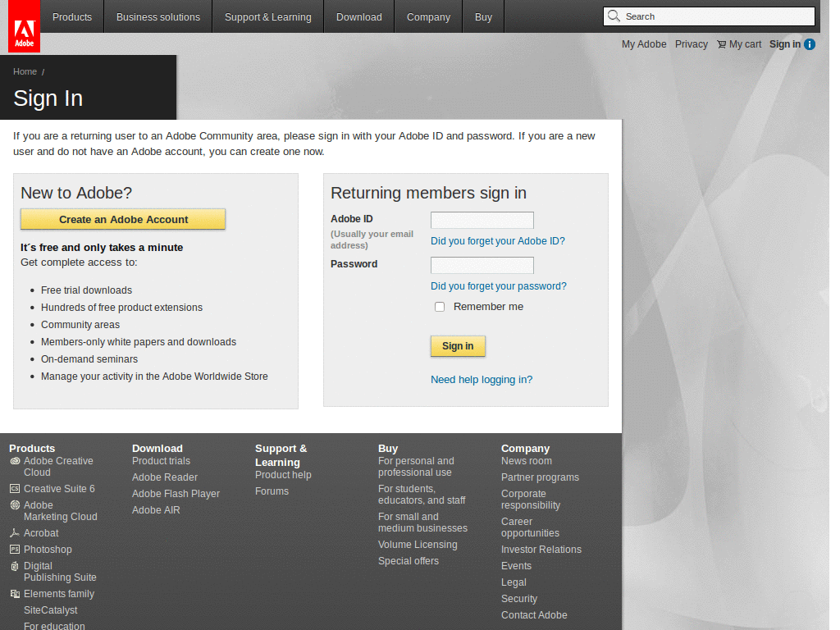Screen dimensions: 840x630
Task: Click the Sign in link in header
Action: coord(785,44)
